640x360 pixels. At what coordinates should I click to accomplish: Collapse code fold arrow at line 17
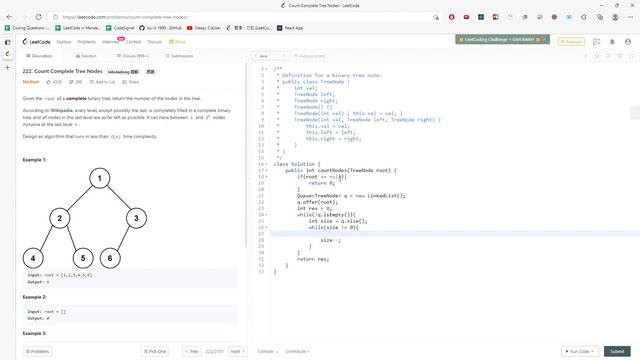[x=267, y=170]
